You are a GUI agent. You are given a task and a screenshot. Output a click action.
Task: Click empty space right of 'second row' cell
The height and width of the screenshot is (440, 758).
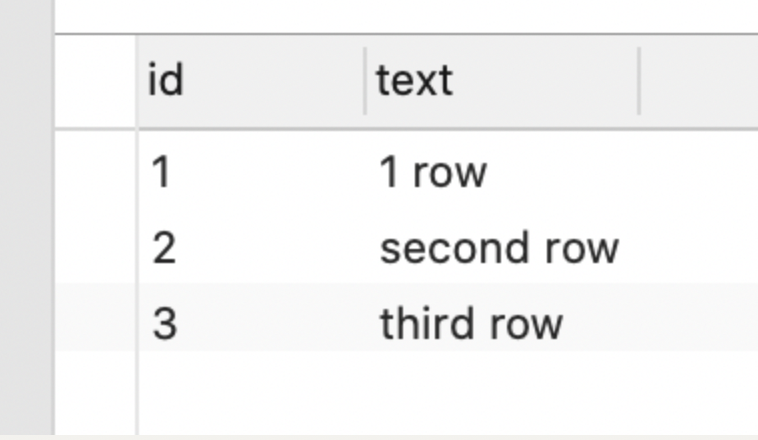[699, 248]
